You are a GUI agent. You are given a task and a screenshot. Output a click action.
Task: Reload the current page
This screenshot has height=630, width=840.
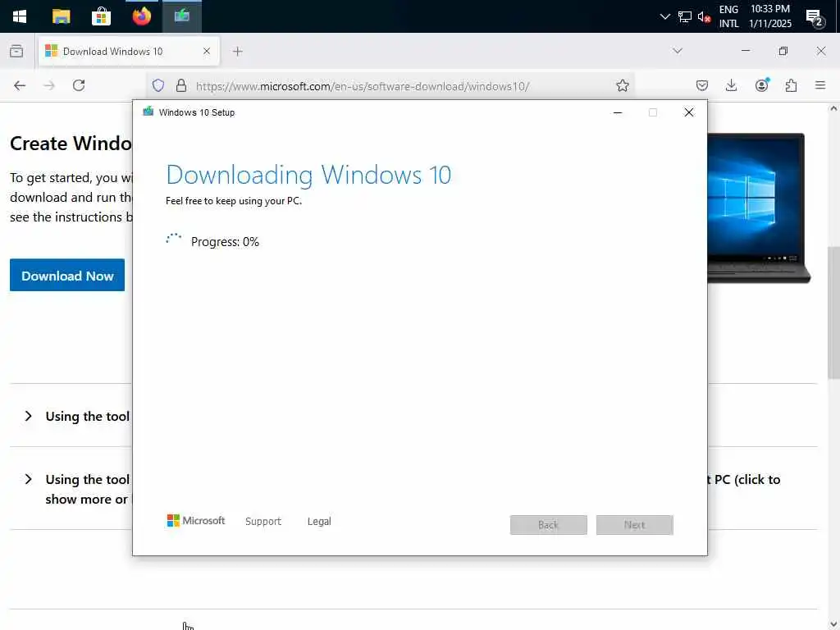[x=79, y=85]
